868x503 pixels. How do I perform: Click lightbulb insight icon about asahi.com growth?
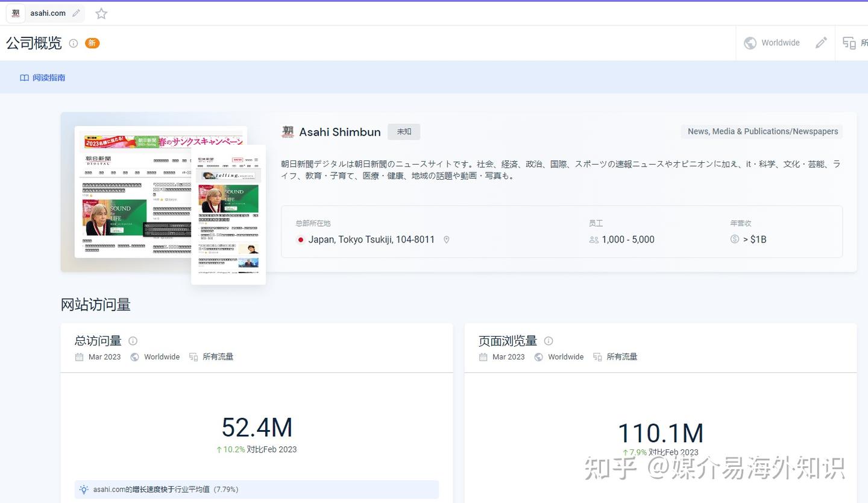pos(84,490)
